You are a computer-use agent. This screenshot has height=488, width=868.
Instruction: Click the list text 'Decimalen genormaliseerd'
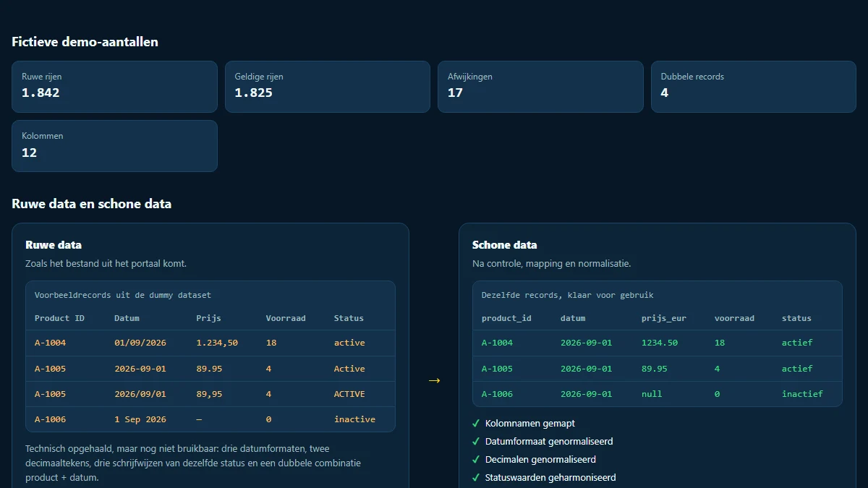click(540, 460)
